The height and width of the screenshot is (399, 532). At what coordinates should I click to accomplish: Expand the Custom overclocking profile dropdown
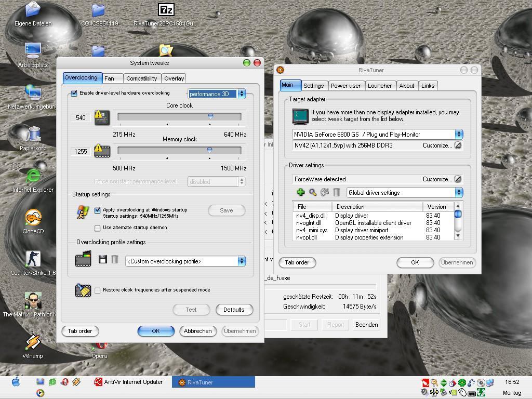(x=242, y=261)
